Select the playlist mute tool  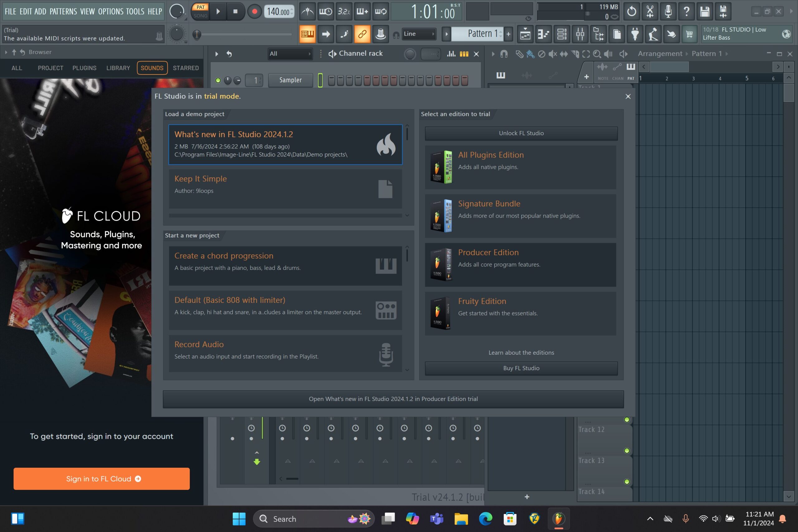tap(552, 54)
